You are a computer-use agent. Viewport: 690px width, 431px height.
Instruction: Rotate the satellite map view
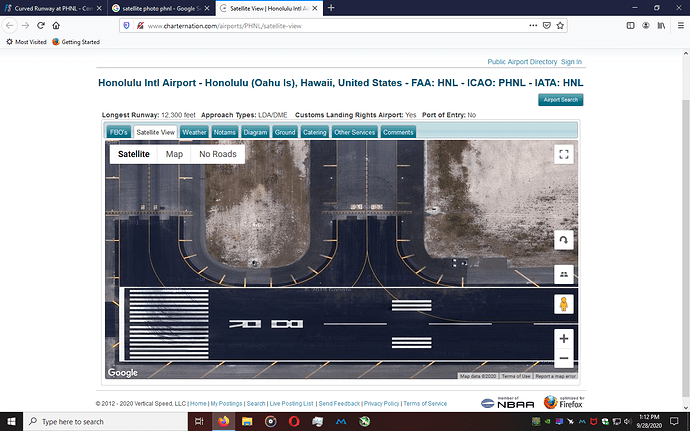[564, 240]
